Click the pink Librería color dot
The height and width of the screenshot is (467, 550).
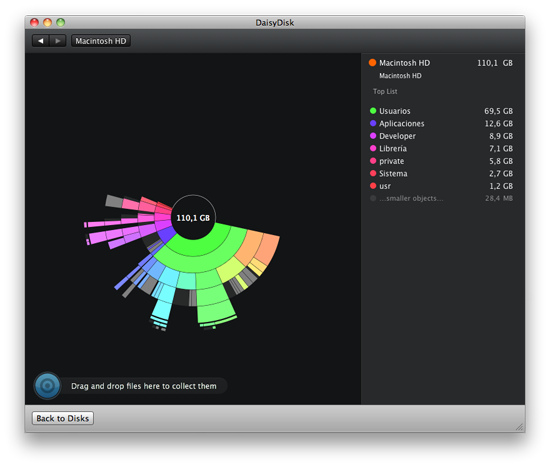pos(373,148)
